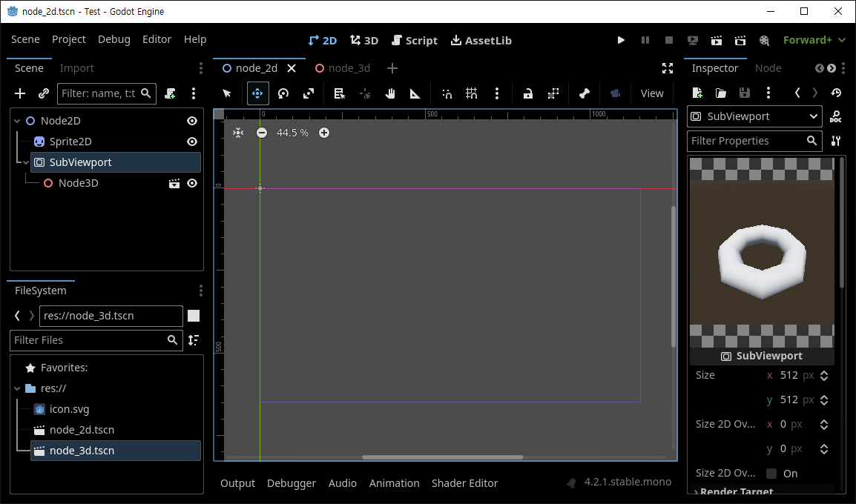Viewport: 856px width, 504px height.
Task: Toggle Grid Snap
Action: coord(472,93)
